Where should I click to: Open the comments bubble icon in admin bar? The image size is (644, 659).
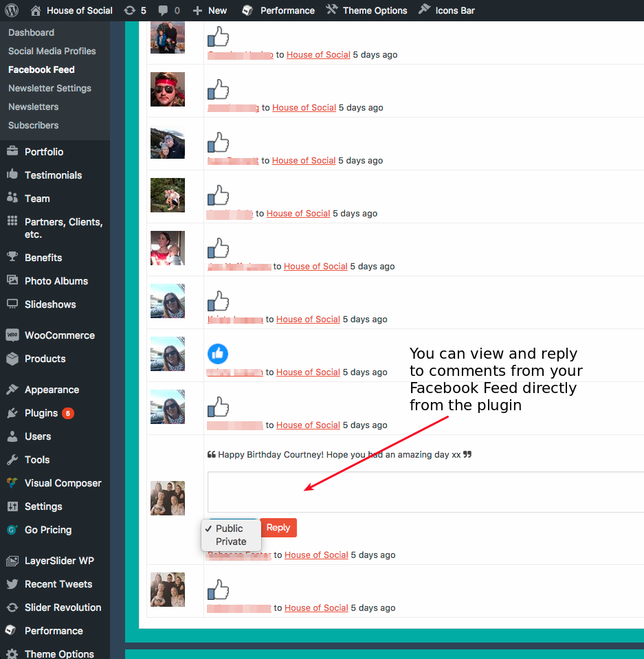pyautogui.click(x=163, y=10)
